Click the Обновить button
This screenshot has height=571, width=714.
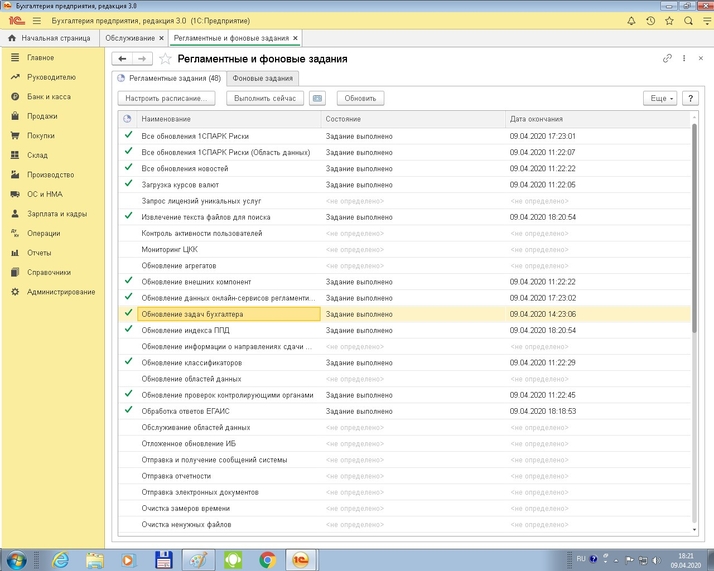[x=361, y=98]
